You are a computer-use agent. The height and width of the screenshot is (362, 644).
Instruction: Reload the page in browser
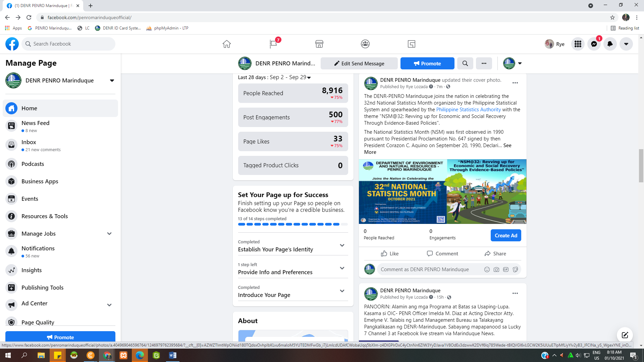29,17
